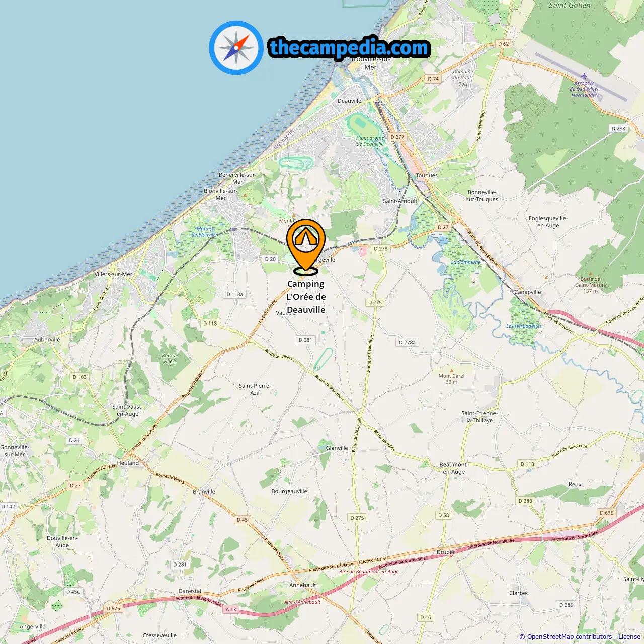Click the Deauville town label
Image resolution: width=644 pixels, height=644 pixels.
pyautogui.click(x=349, y=101)
